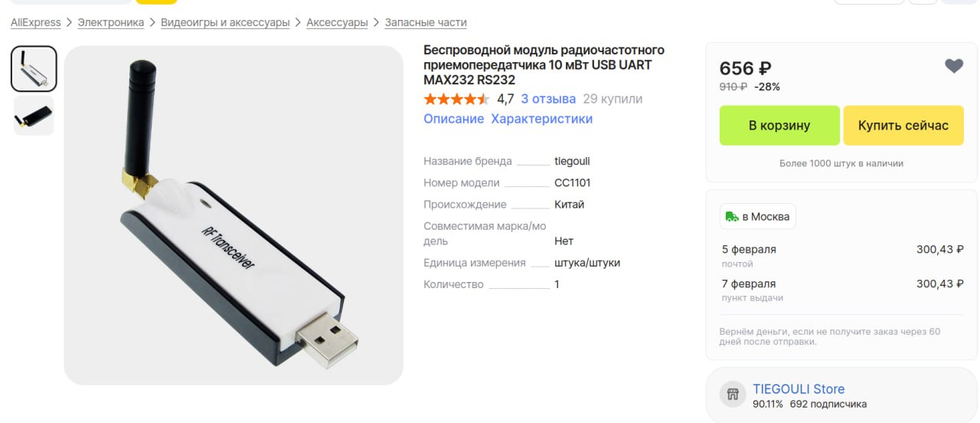Screen dimensions: 980x423
Task: Click the Купить сейчас button
Action: [903, 126]
